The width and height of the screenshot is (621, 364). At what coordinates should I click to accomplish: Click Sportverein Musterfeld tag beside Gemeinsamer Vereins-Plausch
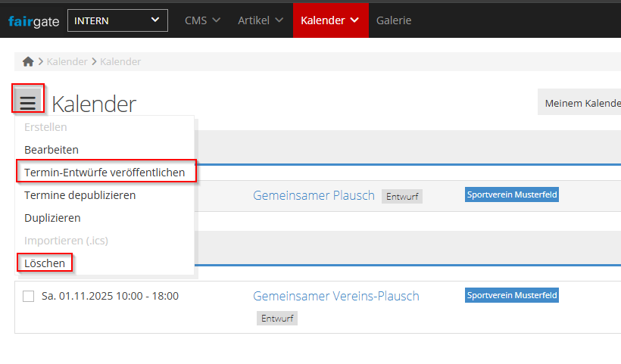tap(511, 295)
